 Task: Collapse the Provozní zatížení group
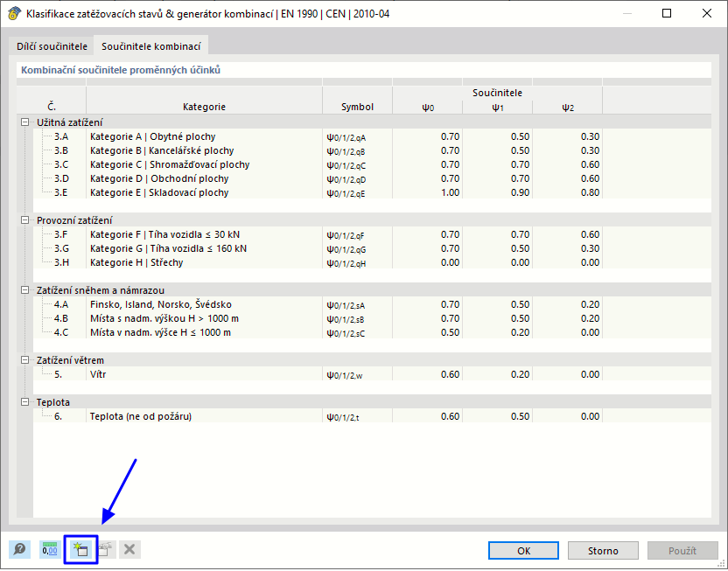coord(25,220)
